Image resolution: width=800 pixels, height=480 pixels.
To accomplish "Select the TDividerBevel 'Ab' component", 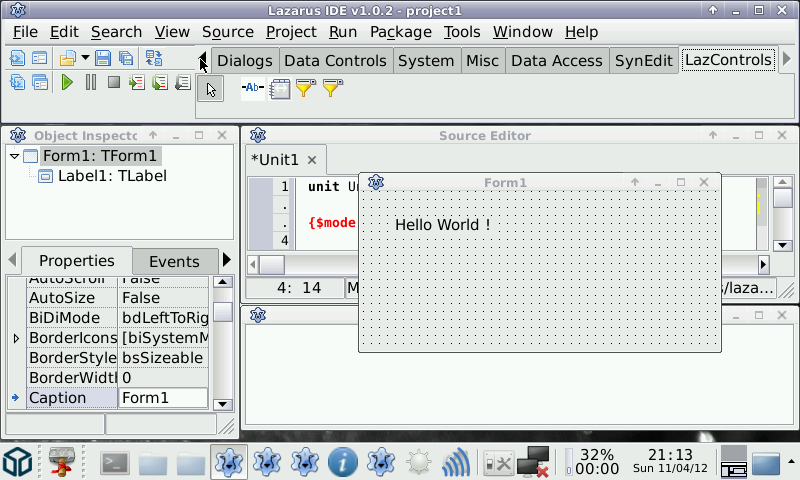I will [x=253, y=88].
